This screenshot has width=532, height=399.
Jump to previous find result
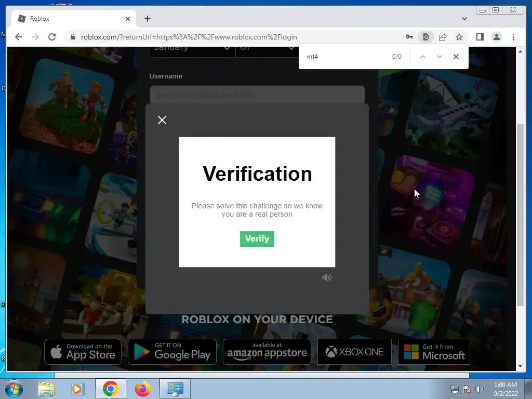423,57
